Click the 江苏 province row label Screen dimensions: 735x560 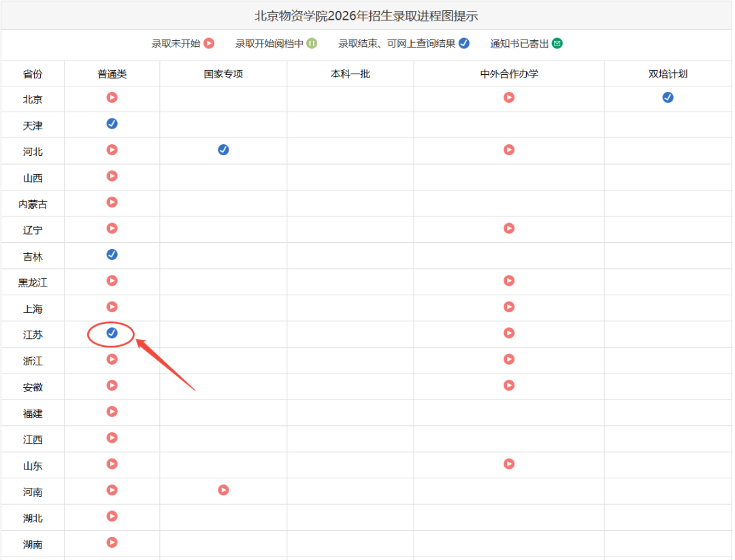coord(33,335)
